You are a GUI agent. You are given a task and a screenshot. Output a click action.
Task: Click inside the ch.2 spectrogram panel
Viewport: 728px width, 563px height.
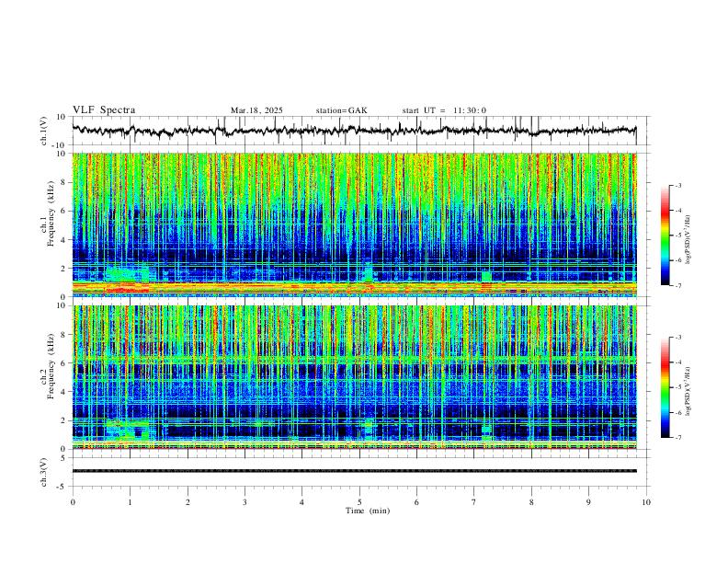pyautogui.click(x=354, y=377)
